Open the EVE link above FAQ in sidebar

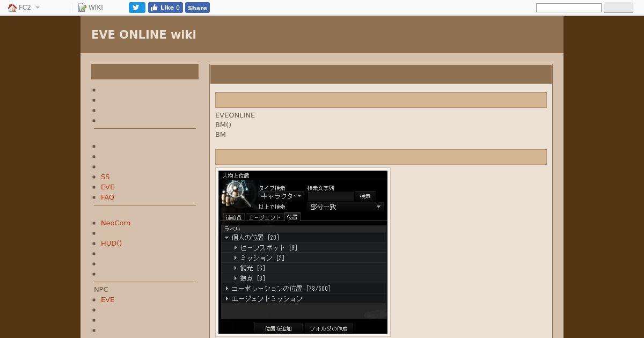pos(107,187)
